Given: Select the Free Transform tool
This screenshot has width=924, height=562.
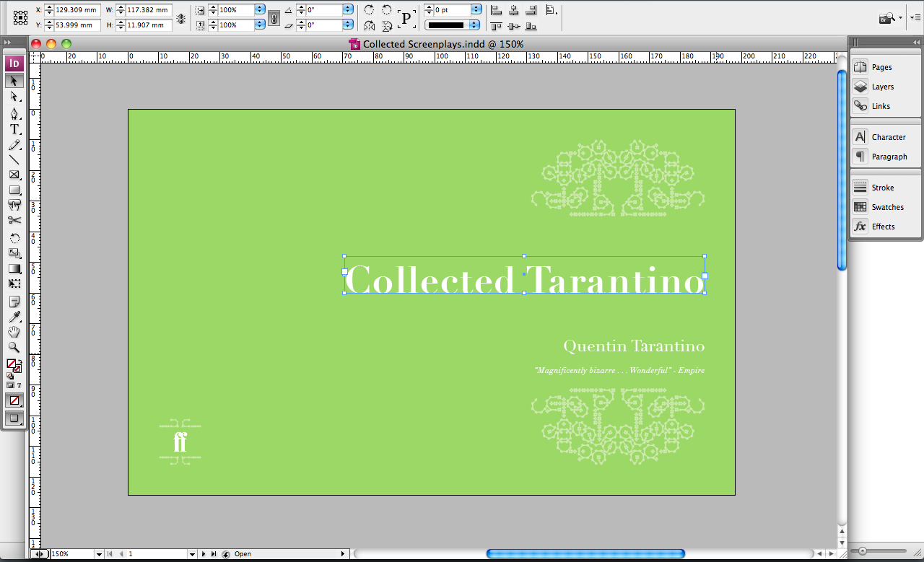Looking at the screenshot, I should [14, 284].
